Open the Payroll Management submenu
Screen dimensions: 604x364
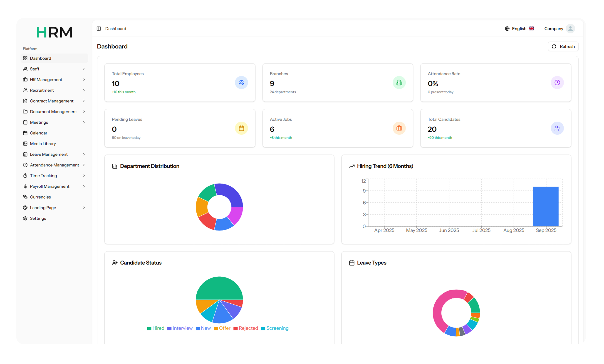click(50, 186)
